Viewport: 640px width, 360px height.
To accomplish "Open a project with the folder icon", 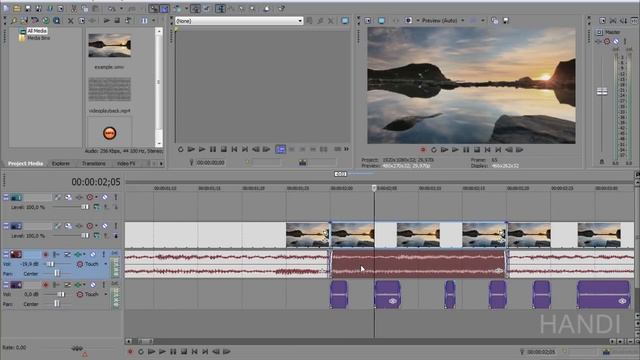I will (17, 8).
